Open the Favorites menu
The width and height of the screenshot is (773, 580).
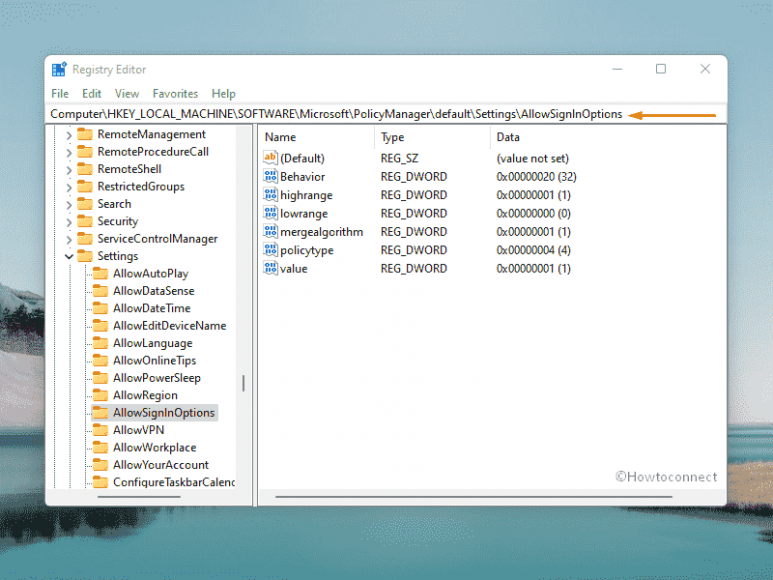[x=175, y=94]
